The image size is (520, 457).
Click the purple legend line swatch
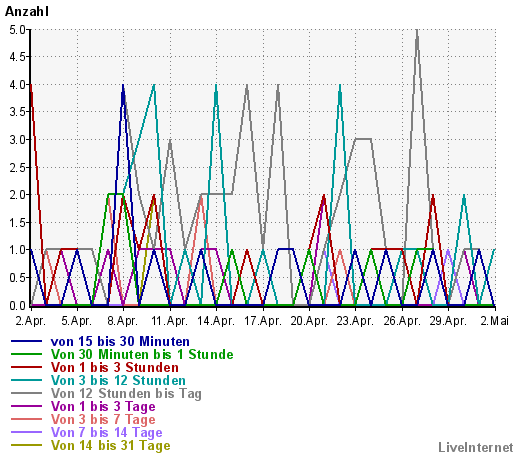(26, 406)
